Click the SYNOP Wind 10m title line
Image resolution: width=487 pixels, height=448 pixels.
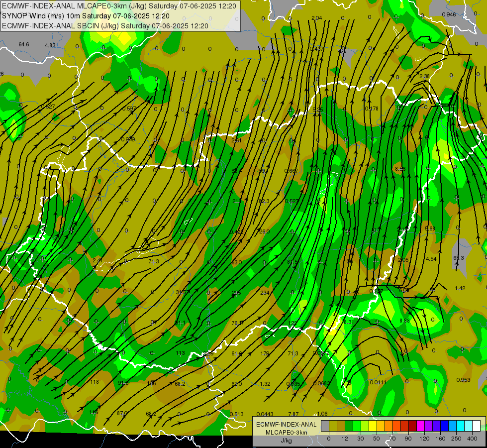coord(86,16)
